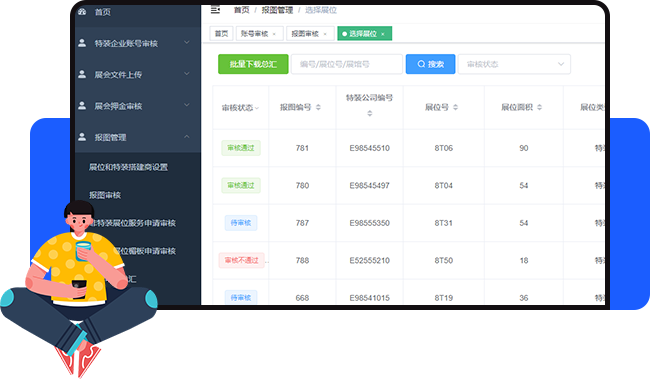Sort by 展位号 column arrows
The width and height of the screenshot is (650, 379).
(455, 107)
